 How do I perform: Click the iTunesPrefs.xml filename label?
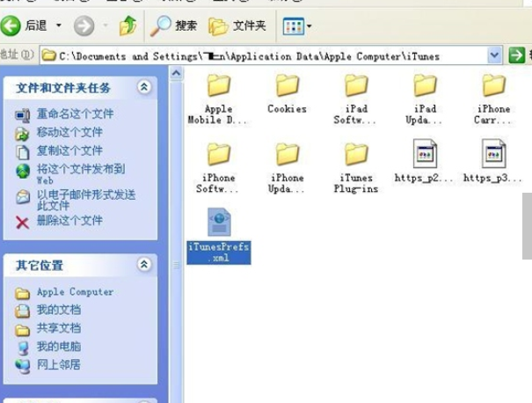[219, 253]
